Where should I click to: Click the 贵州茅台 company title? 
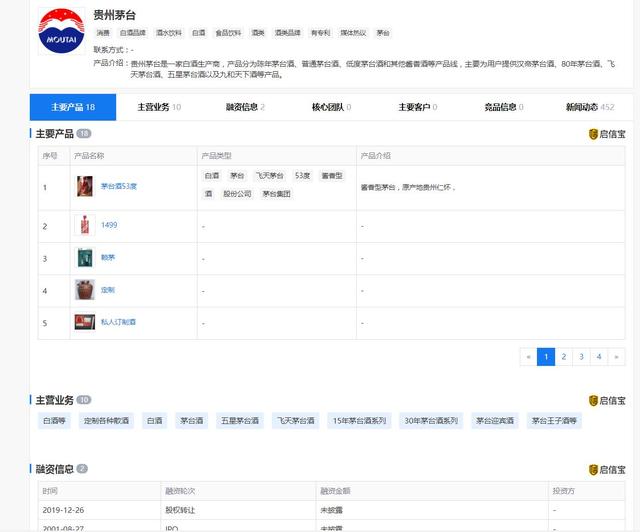[x=114, y=15]
